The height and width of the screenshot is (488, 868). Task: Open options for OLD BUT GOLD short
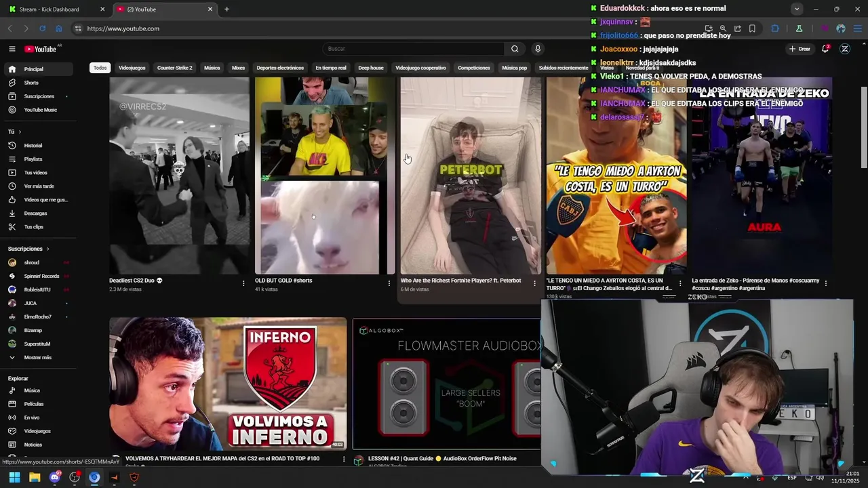coord(389,283)
